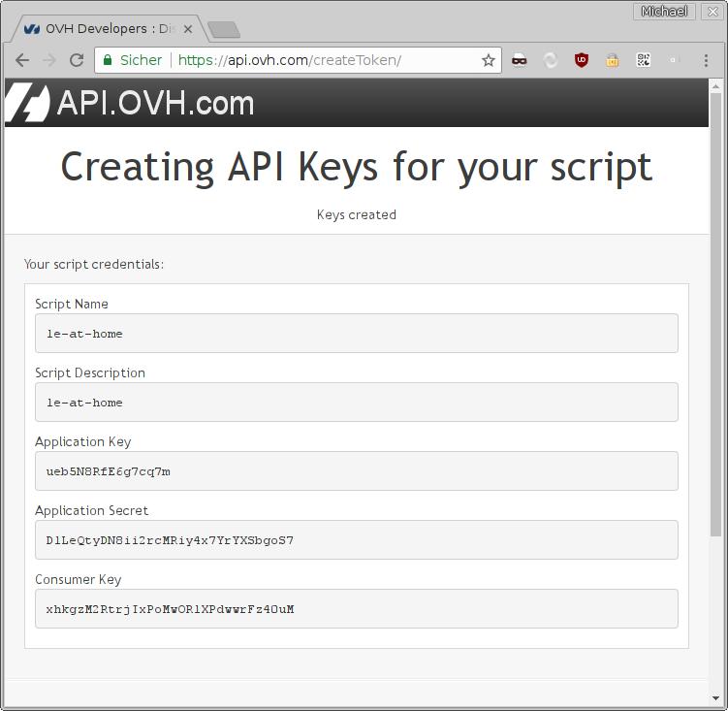
Task: Click the address bar URL
Action: [291, 60]
